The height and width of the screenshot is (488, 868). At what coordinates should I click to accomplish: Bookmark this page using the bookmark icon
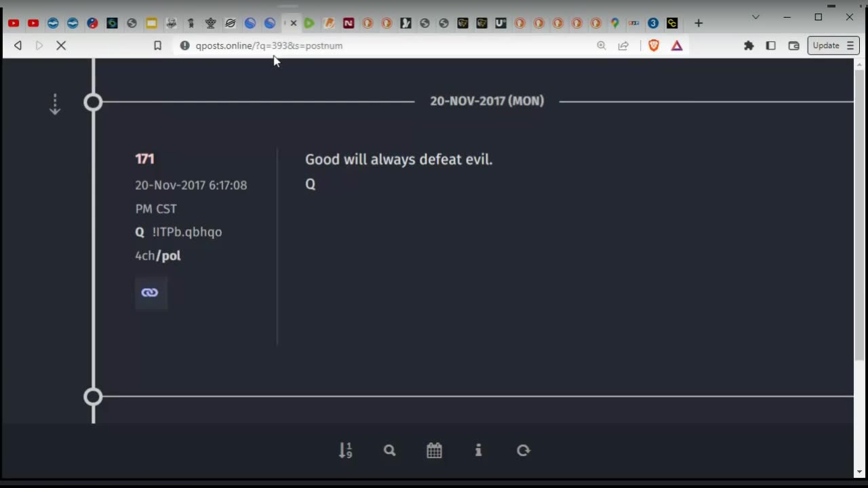point(157,45)
